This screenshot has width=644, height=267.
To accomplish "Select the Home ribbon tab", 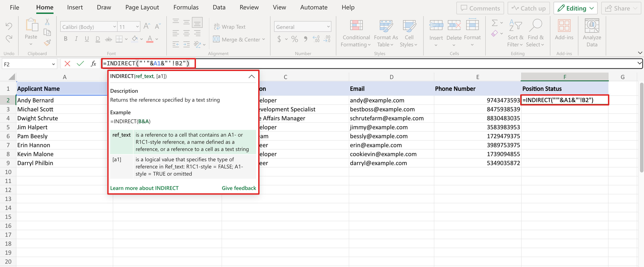I will (x=44, y=7).
